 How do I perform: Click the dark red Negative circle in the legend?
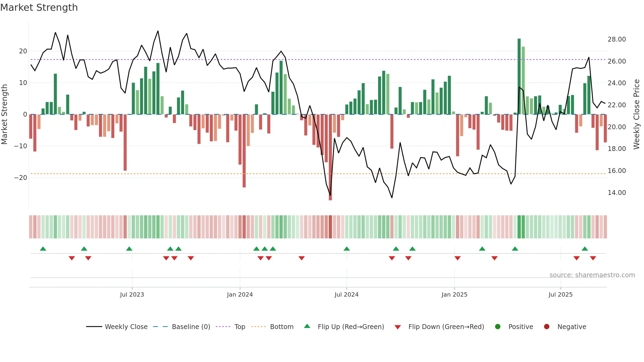[x=547, y=327]
